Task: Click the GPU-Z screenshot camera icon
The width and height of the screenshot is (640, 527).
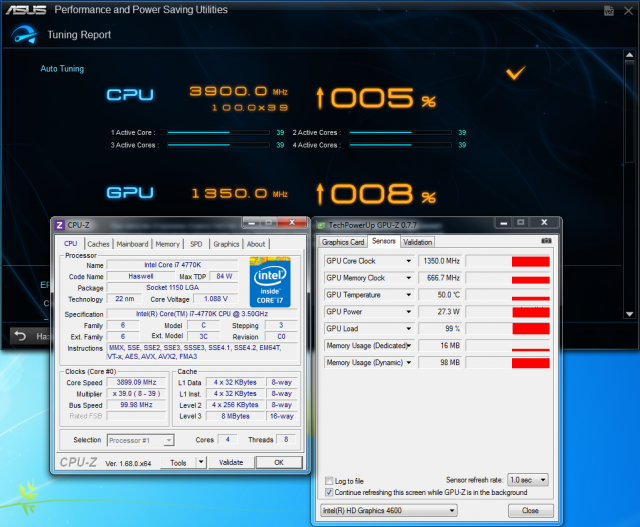Action: [546, 241]
